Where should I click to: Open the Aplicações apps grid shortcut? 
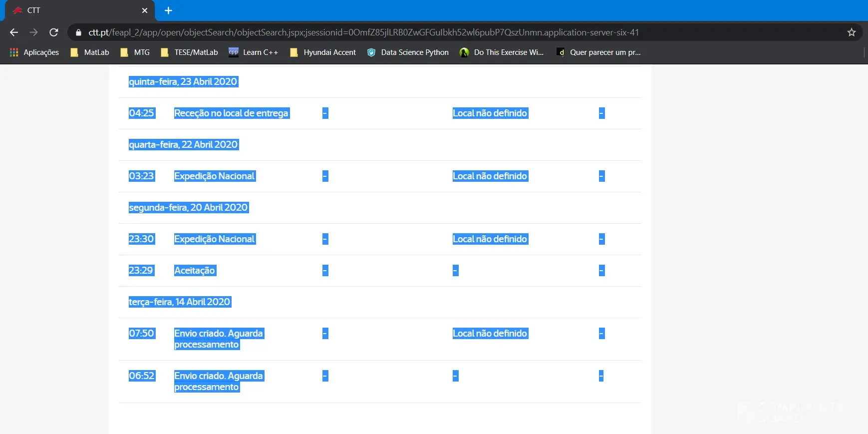click(34, 52)
